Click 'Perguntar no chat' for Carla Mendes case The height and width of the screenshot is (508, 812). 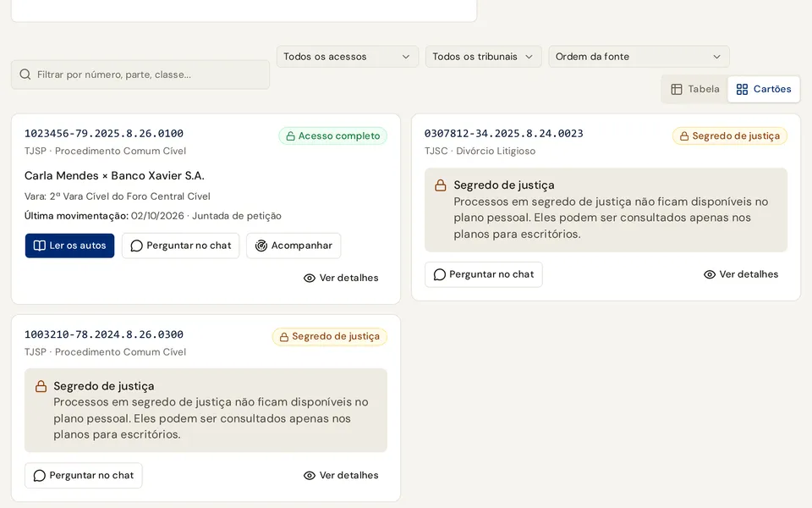click(181, 246)
